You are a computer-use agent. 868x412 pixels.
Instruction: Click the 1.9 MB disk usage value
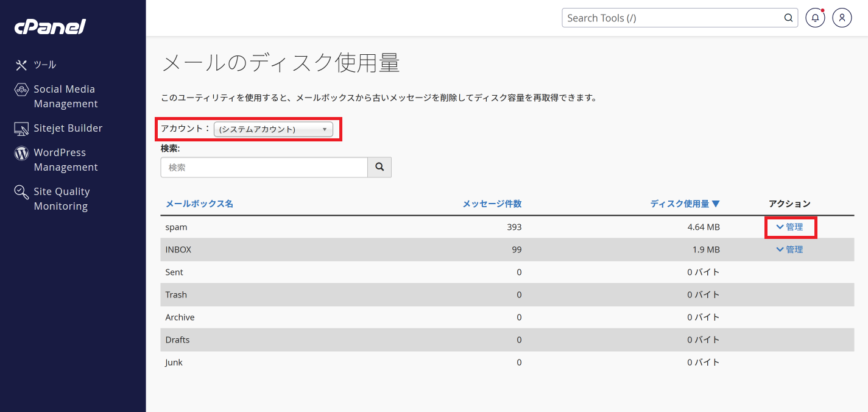[706, 249]
